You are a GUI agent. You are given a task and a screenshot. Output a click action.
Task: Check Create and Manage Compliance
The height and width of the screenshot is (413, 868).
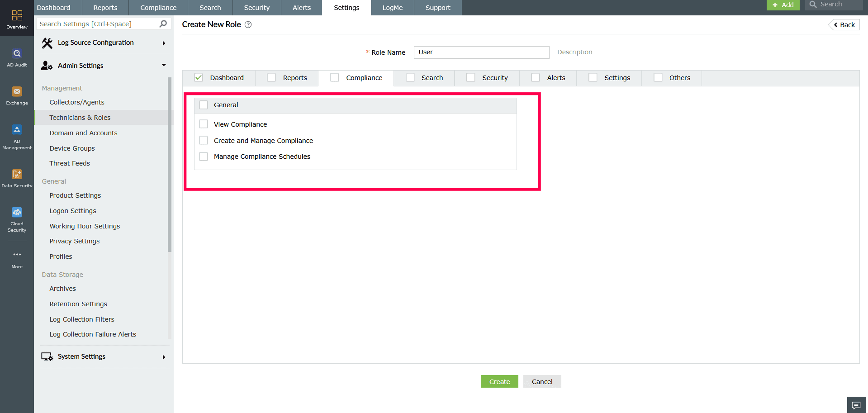(204, 140)
